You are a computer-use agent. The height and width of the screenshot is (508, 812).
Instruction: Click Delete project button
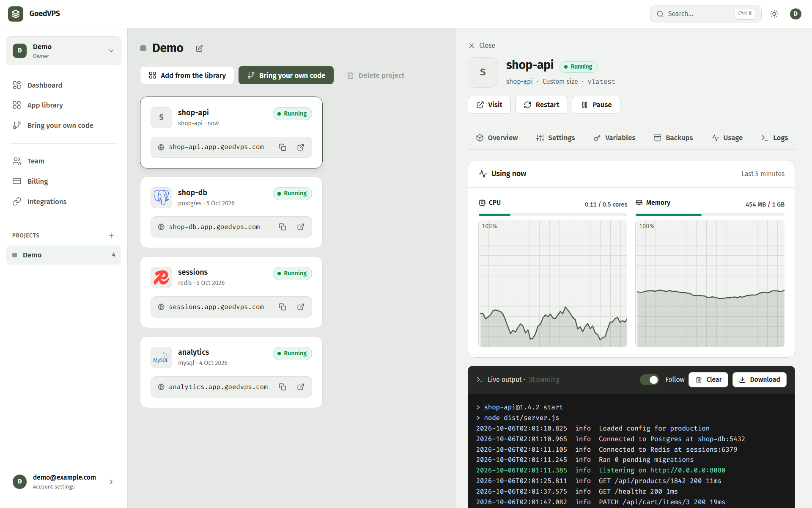click(376, 75)
